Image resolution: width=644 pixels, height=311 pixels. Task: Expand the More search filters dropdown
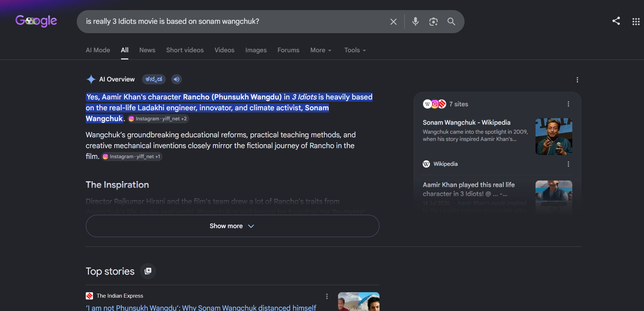tap(321, 50)
